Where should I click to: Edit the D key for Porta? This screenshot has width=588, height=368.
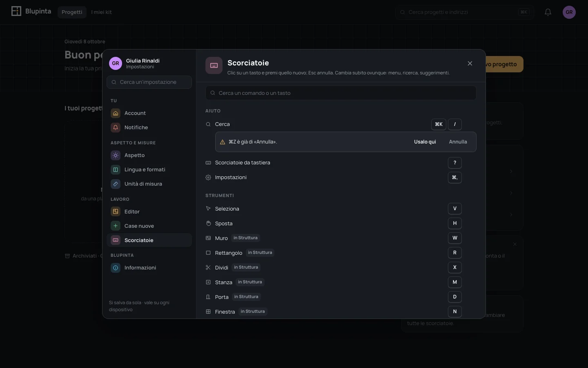[x=455, y=297]
